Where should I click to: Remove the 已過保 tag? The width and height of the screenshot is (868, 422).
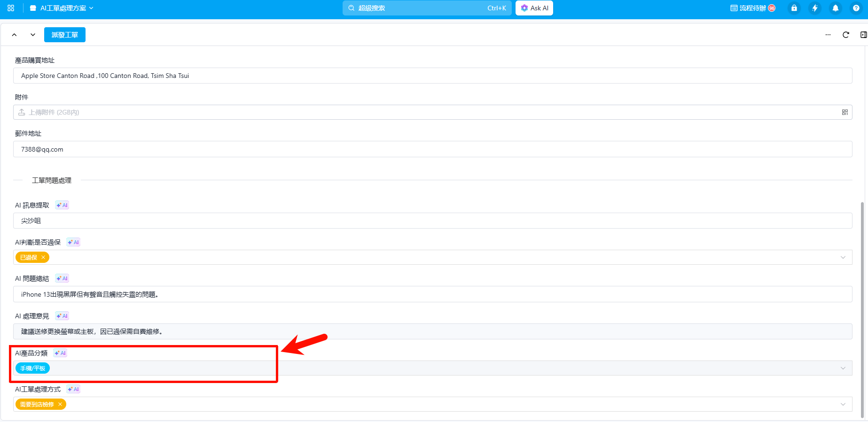tap(43, 257)
